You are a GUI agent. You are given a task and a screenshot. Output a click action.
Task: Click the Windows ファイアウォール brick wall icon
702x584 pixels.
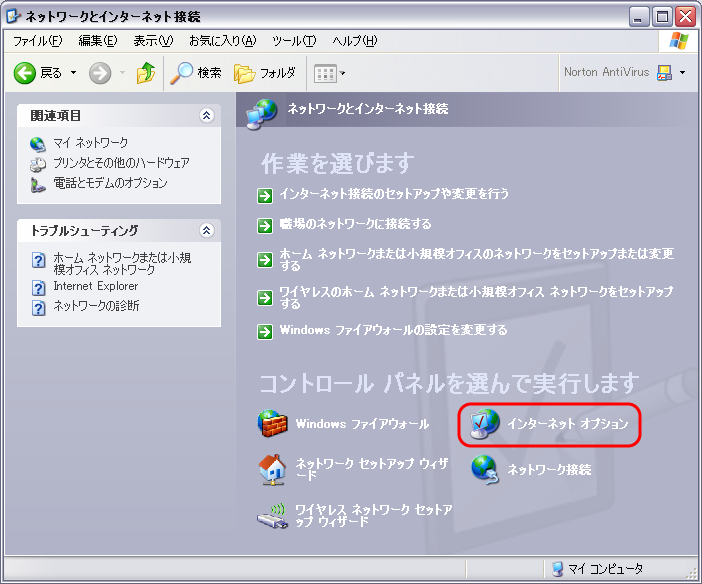pyautogui.click(x=272, y=423)
